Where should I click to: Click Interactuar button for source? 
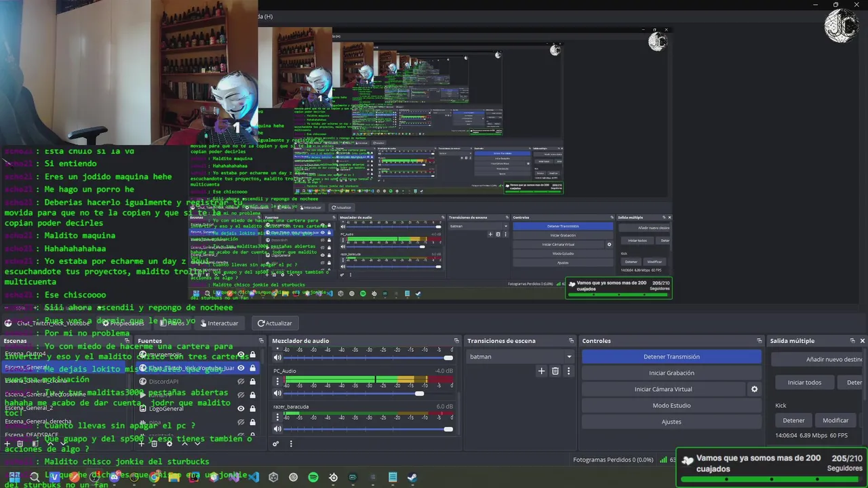pos(218,323)
